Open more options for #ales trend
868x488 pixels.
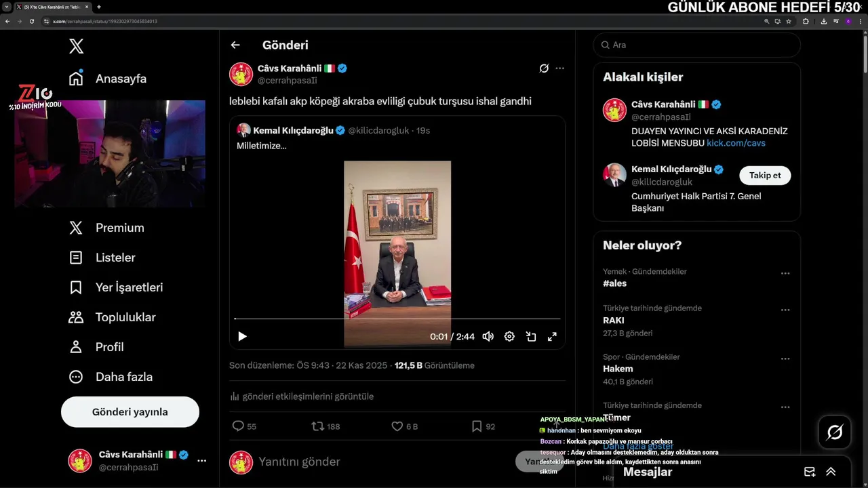click(785, 273)
